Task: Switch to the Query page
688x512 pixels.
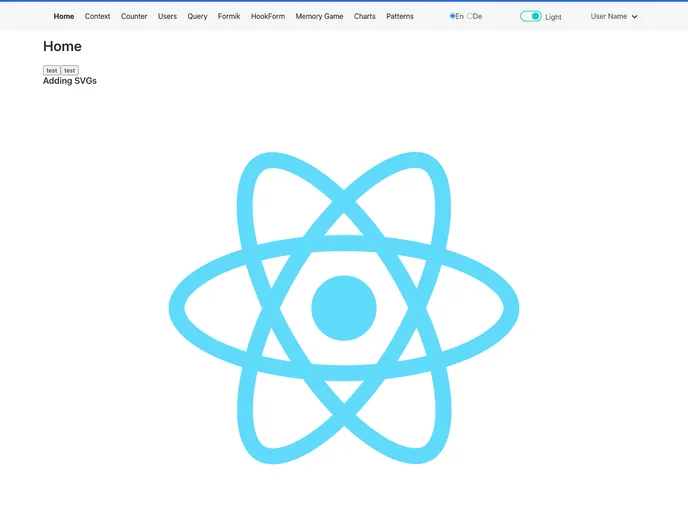Action: coord(197,17)
